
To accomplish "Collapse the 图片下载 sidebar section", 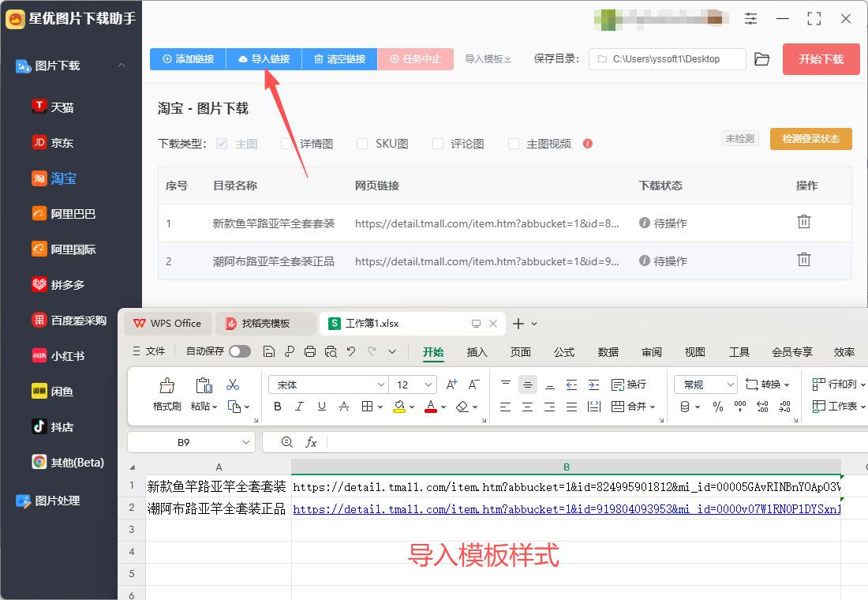I will click(x=122, y=66).
